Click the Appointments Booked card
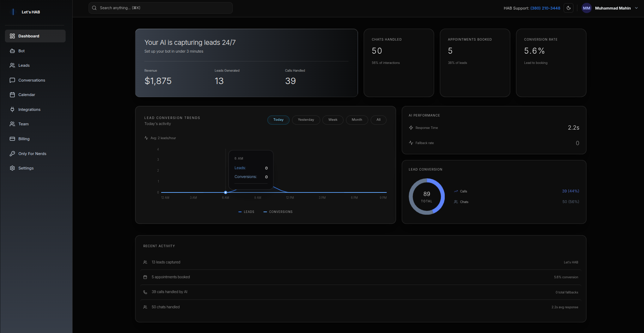644x333 pixels. pos(475,63)
